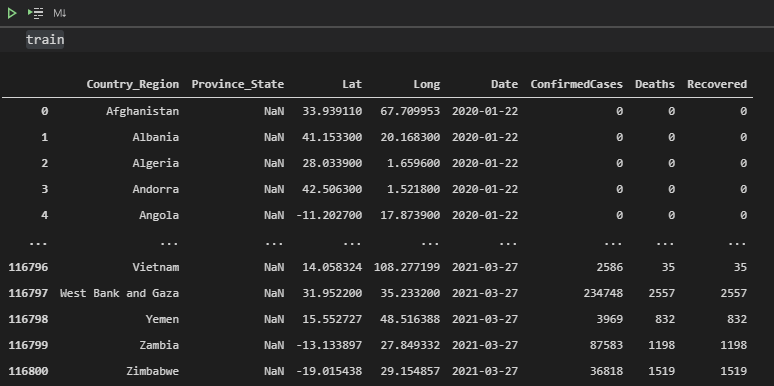Click latitude value 28.033900
This screenshot has height=386, width=774.
click(x=332, y=163)
